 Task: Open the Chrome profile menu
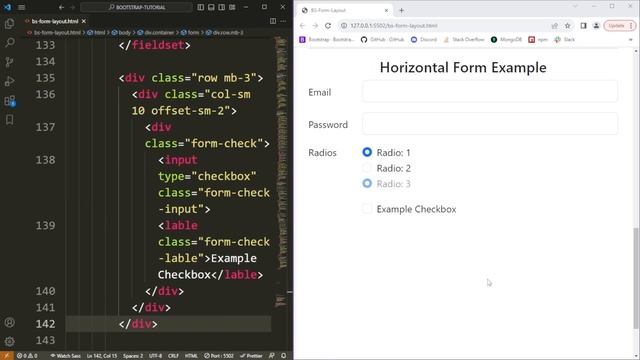(596, 26)
